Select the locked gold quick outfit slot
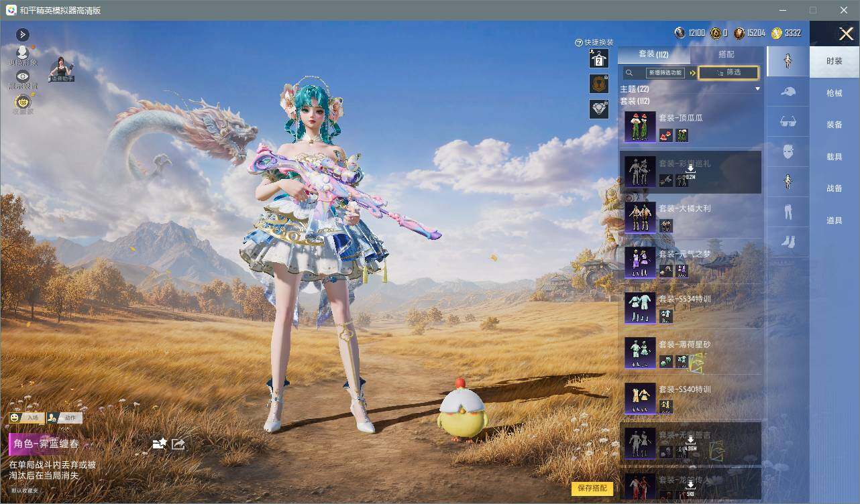This screenshot has width=860, height=504. click(x=598, y=84)
